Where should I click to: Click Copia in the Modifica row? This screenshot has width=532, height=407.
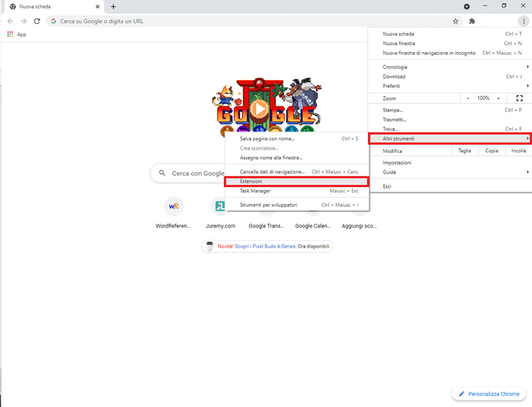[492, 151]
